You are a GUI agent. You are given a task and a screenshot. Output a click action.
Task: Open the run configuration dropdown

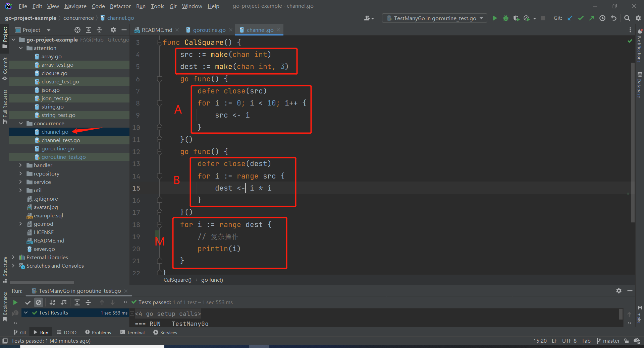[435, 18]
